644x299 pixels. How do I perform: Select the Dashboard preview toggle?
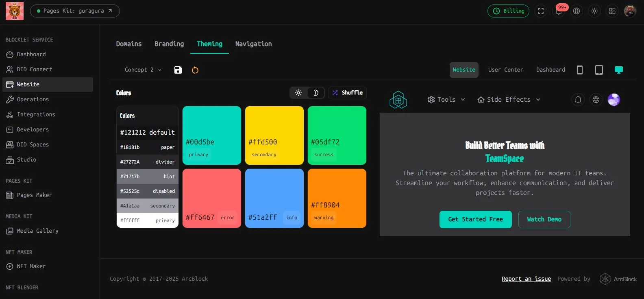(x=550, y=70)
